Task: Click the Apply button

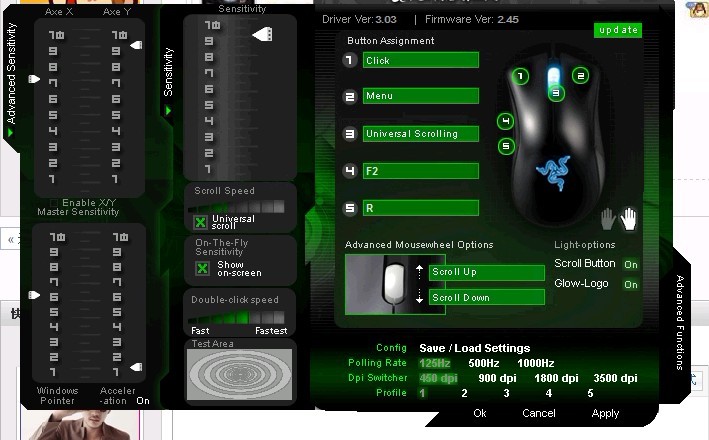Action: [x=605, y=413]
